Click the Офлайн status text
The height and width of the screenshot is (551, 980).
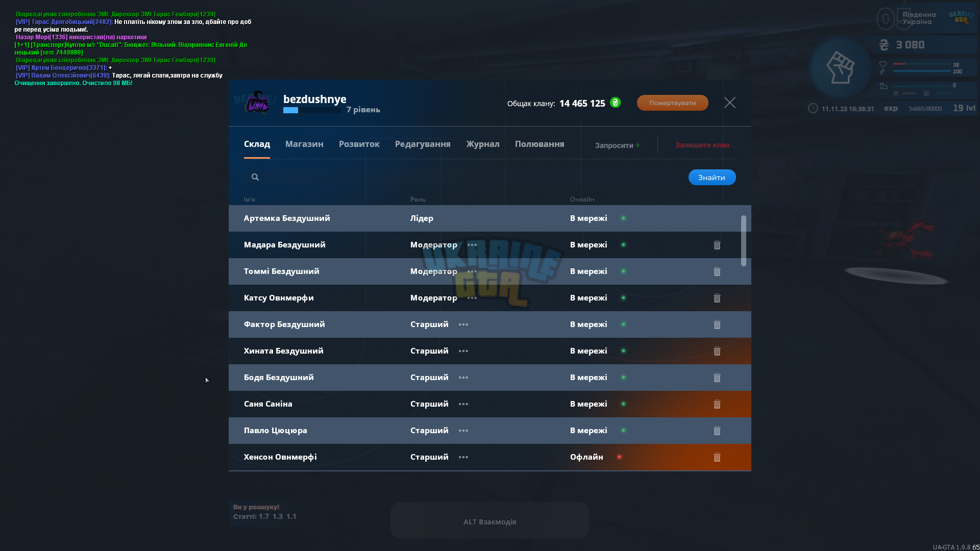[x=586, y=457]
